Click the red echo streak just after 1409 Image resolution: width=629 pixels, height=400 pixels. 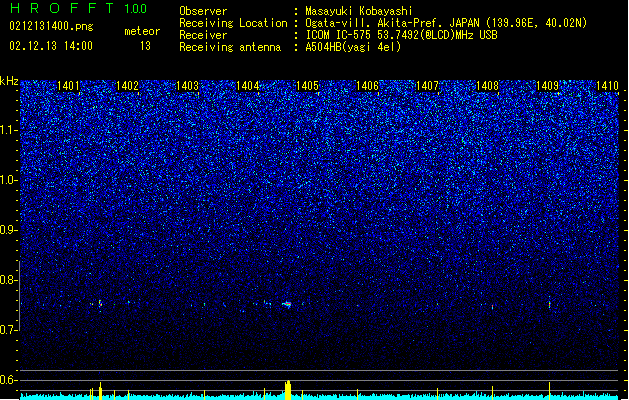[x=550, y=305]
